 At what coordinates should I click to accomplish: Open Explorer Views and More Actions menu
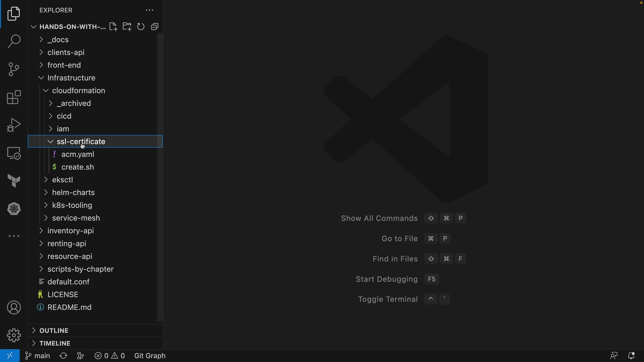click(x=149, y=10)
